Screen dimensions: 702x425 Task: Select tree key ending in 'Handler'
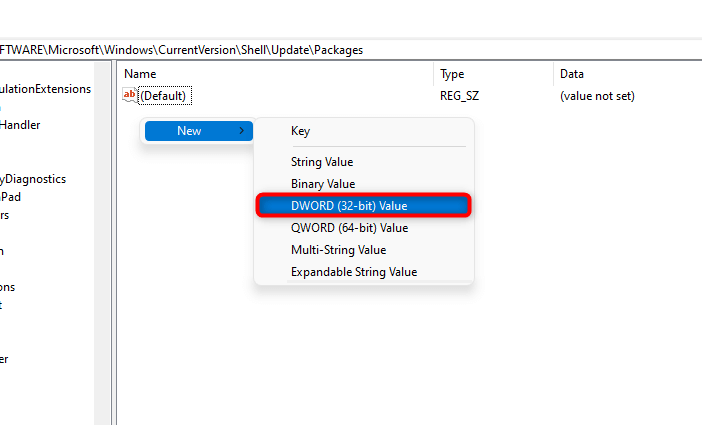click(x=20, y=125)
